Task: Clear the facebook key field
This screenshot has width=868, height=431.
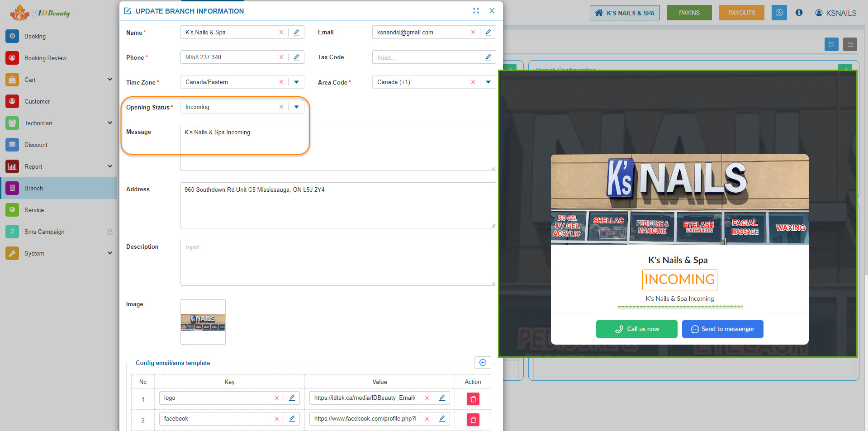Action: pyautogui.click(x=277, y=419)
